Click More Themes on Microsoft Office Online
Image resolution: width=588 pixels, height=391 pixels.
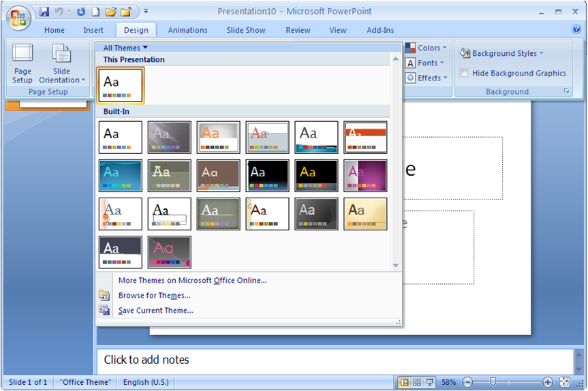(x=192, y=281)
